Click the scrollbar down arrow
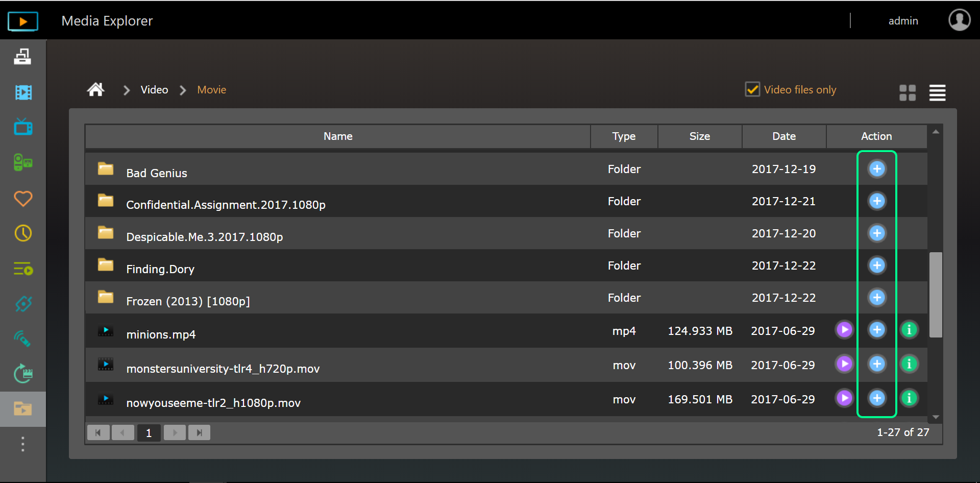 click(936, 417)
